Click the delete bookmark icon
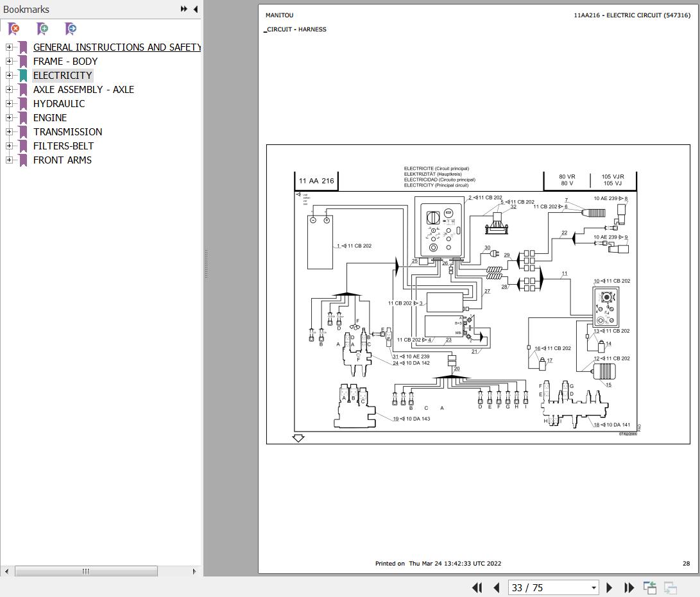Screen dimensions: 700x597 click(14, 29)
